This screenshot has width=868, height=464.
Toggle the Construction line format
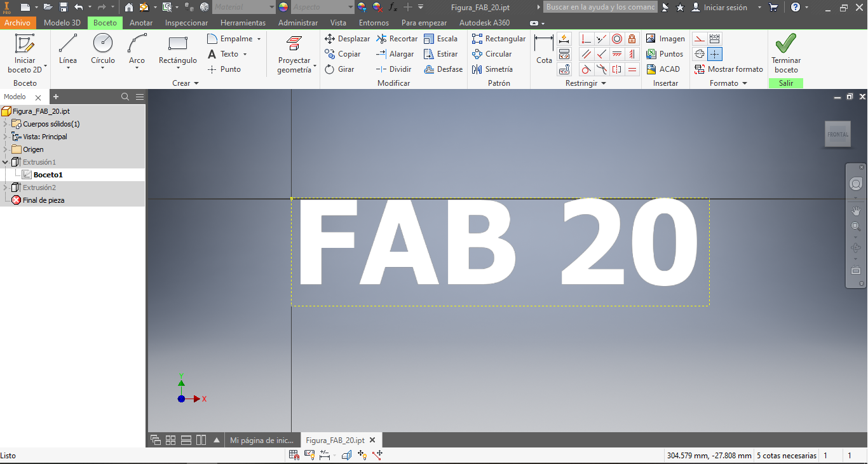pos(700,39)
